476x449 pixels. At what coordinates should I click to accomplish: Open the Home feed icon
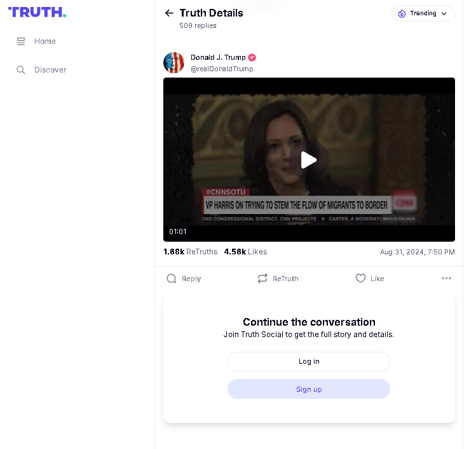[20, 41]
